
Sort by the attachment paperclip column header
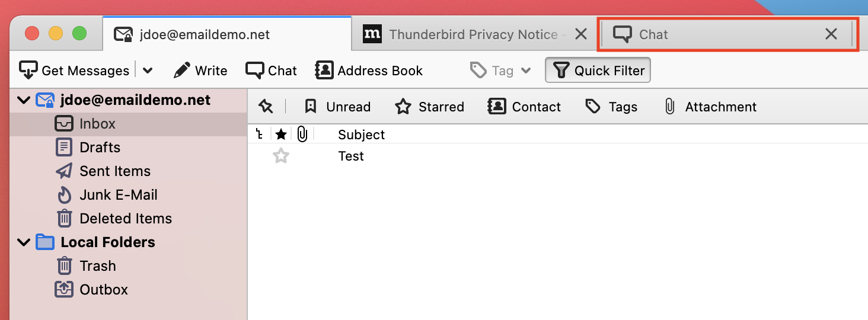[302, 135]
